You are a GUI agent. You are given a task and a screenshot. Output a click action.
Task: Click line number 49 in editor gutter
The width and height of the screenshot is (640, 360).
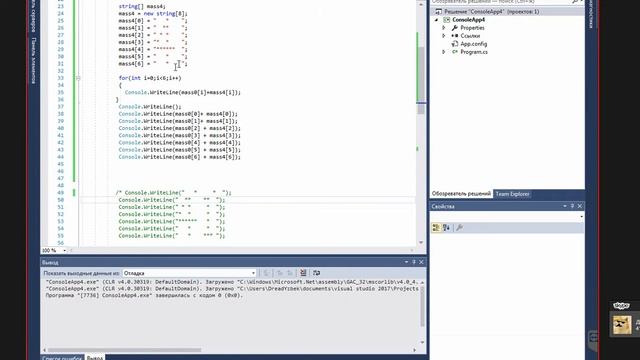pos(60,193)
